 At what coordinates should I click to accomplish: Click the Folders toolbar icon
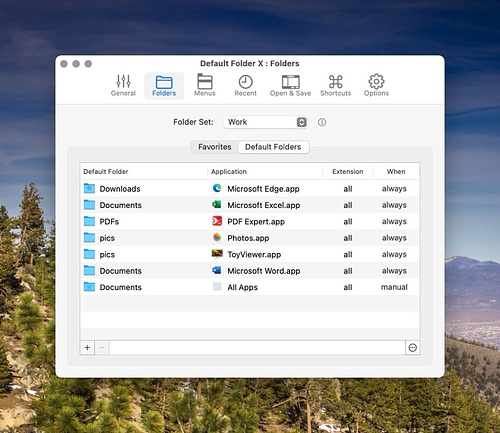coord(164,85)
